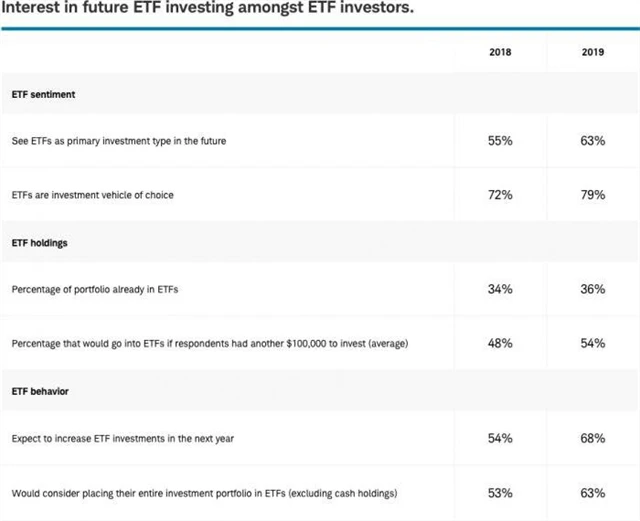Viewport: 640px width, 521px height.
Task: Click the 34% value for portfolio in ETFs
Action: pos(500,289)
